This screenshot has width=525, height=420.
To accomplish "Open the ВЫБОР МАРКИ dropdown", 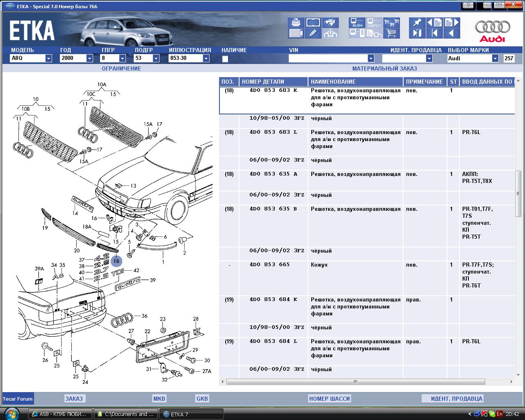I will coord(495,58).
